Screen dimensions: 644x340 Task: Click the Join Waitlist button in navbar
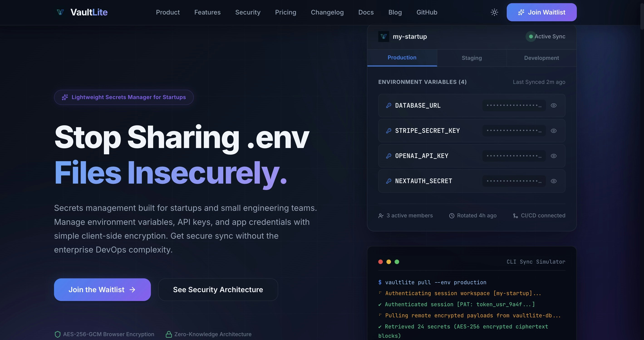pos(541,12)
